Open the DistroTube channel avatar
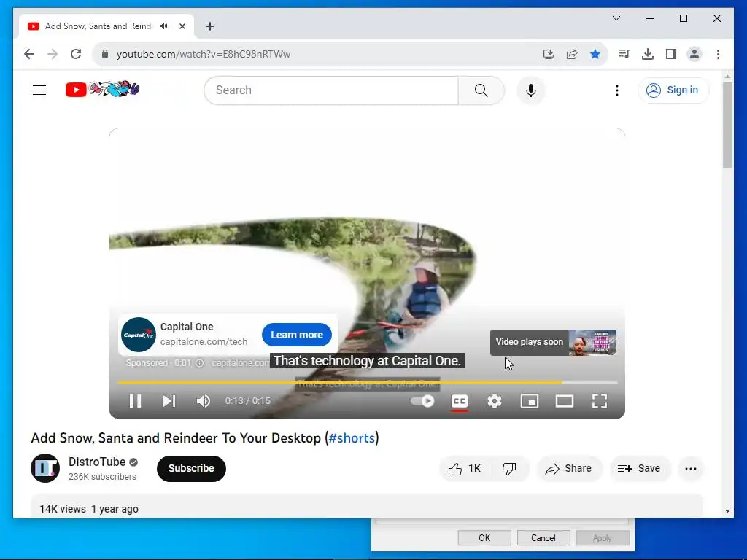 45,468
